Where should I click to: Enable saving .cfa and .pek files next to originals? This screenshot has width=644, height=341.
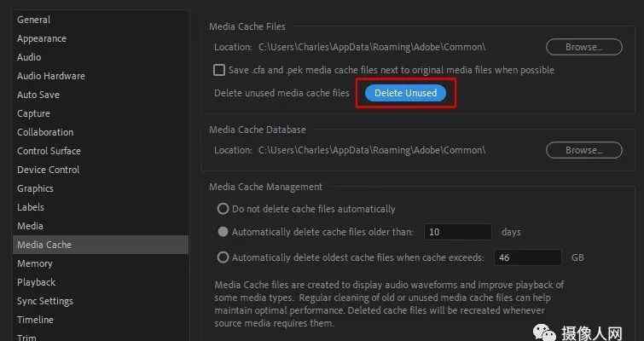[219, 70]
